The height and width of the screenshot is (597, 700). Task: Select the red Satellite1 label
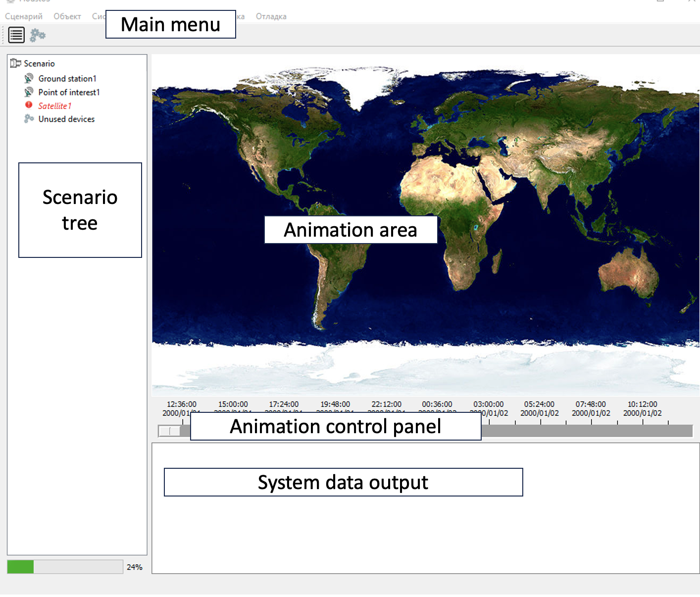pos(54,106)
